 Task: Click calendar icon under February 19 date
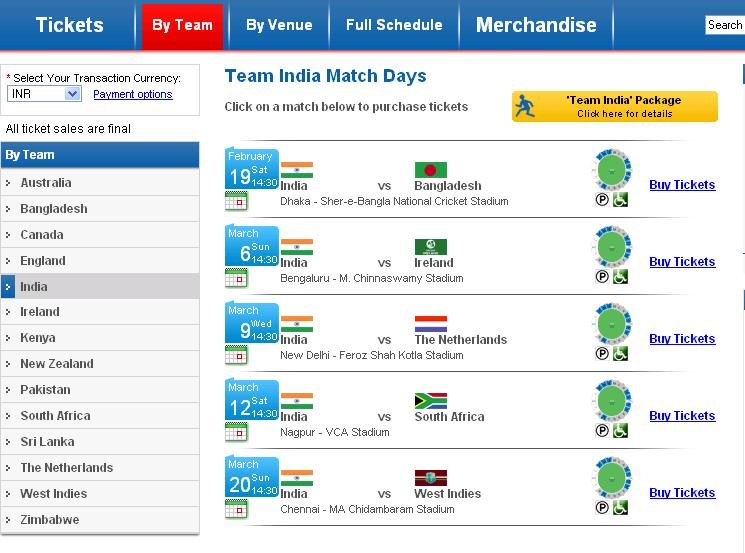pyautogui.click(x=236, y=201)
